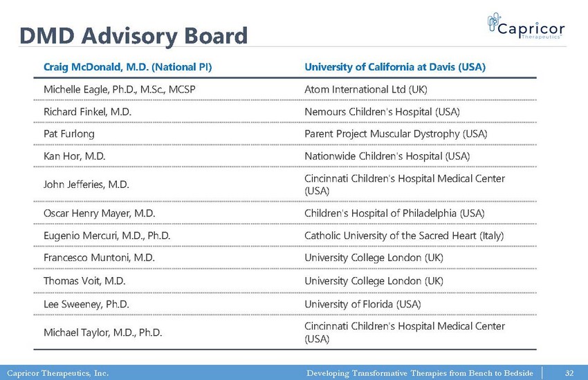Select Kan Hor, M.D.
The width and height of the screenshot is (588, 380).
coord(74,156)
